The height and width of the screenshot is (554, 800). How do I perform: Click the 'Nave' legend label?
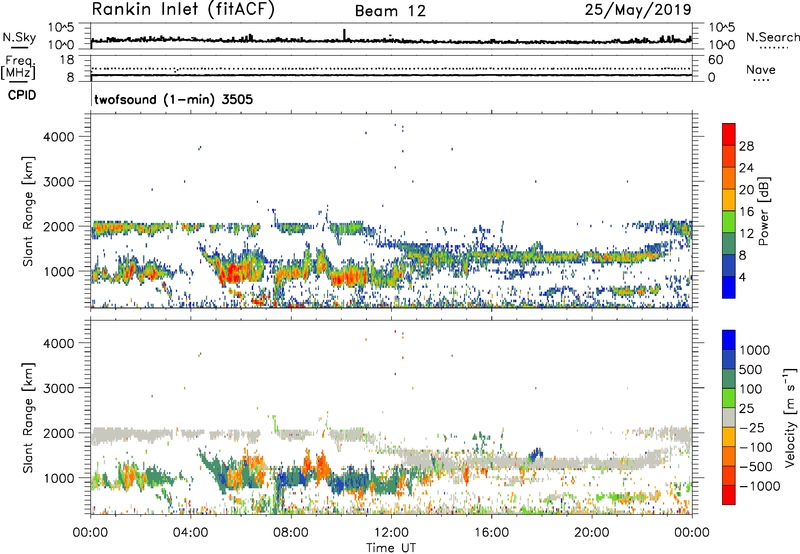[x=761, y=70]
